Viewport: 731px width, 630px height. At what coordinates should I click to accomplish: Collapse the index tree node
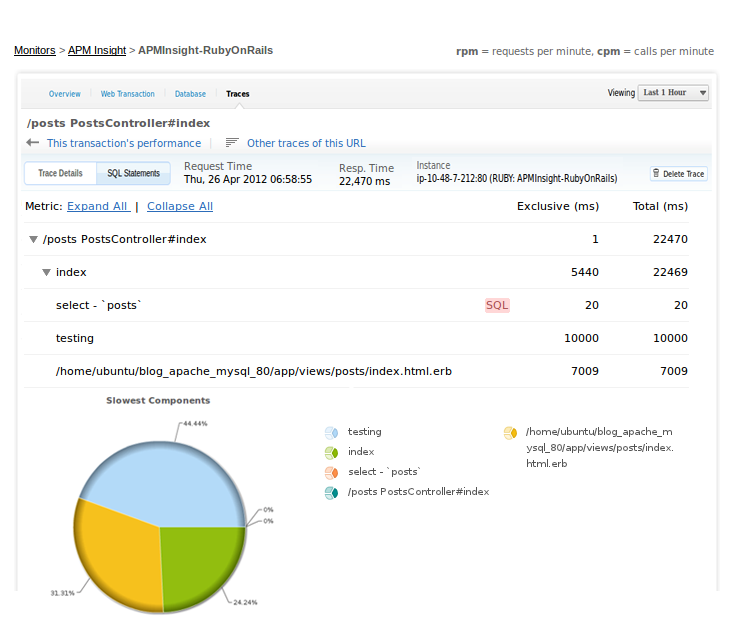tap(46, 272)
